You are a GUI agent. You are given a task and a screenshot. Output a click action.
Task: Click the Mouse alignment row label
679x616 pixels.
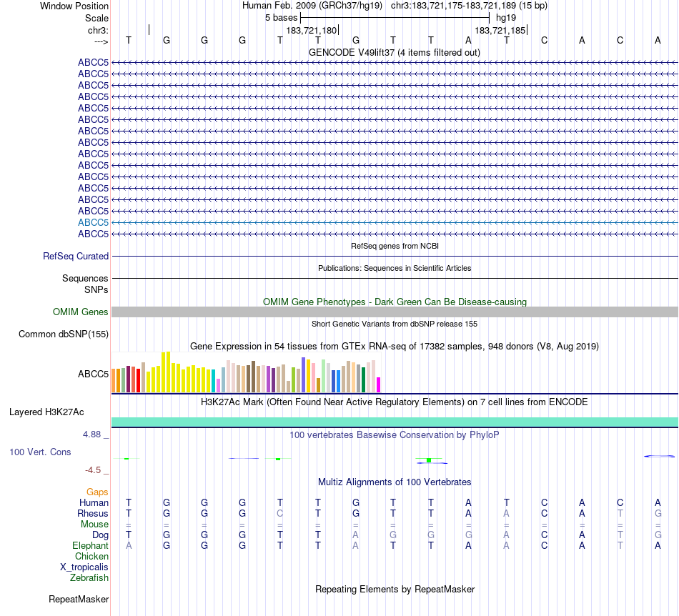tap(94, 525)
